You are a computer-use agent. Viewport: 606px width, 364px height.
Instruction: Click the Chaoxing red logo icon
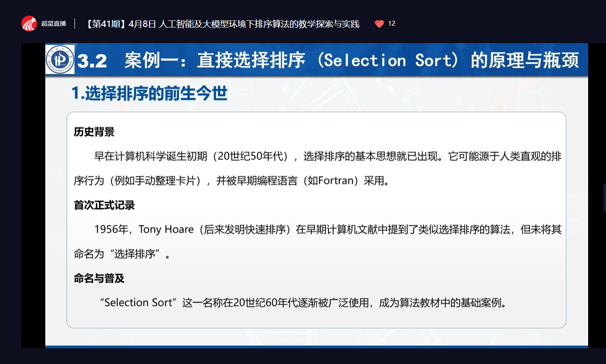pos(29,24)
